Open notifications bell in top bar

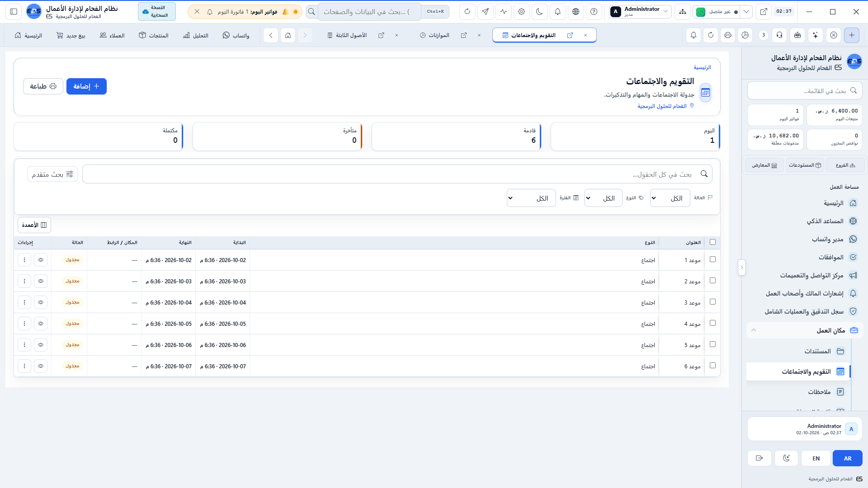pos(557,12)
